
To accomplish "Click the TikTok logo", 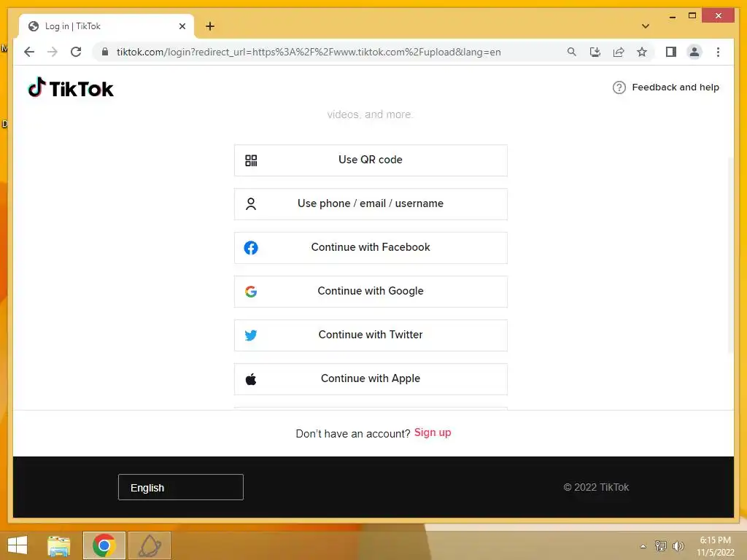I will (x=71, y=88).
